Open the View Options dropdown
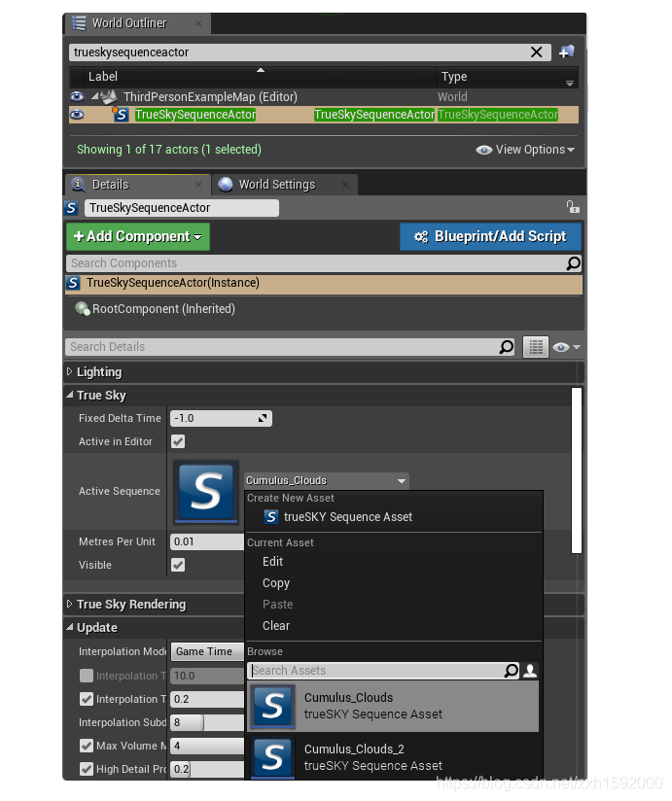Screen dimensions: 672x801 (525, 150)
